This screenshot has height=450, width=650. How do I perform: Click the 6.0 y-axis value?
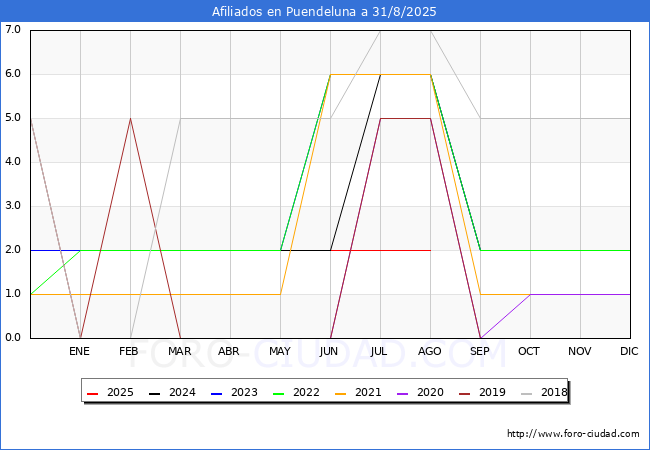(13, 74)
